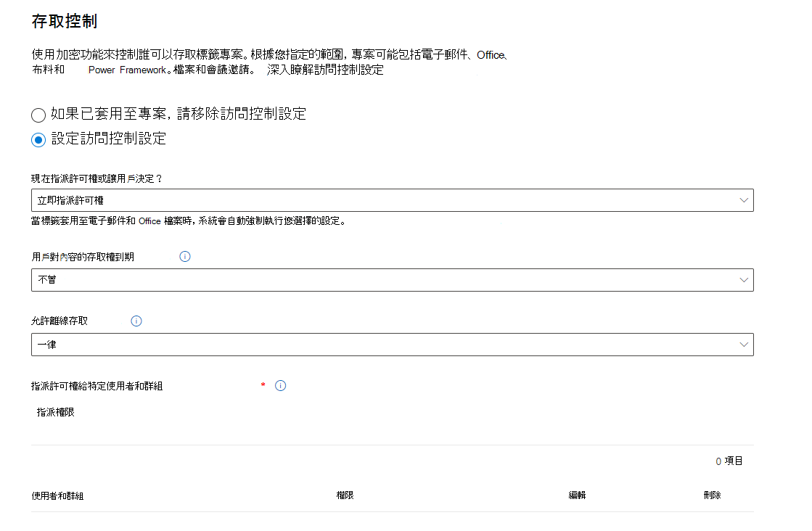Select the 如果已套用至專案，請移除訪問控制設定 option

coord(38,115)
